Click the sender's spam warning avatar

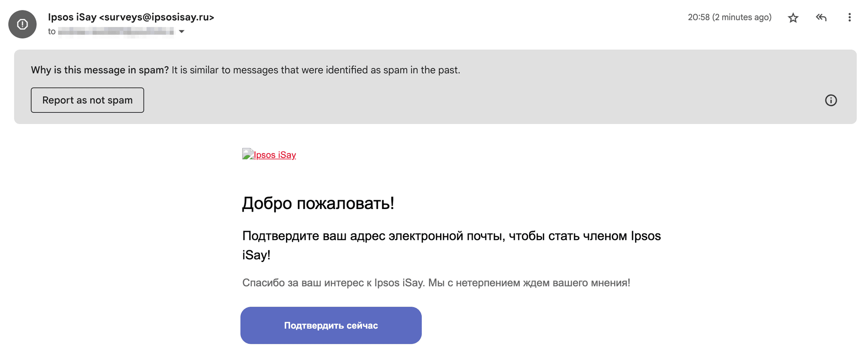23,24
